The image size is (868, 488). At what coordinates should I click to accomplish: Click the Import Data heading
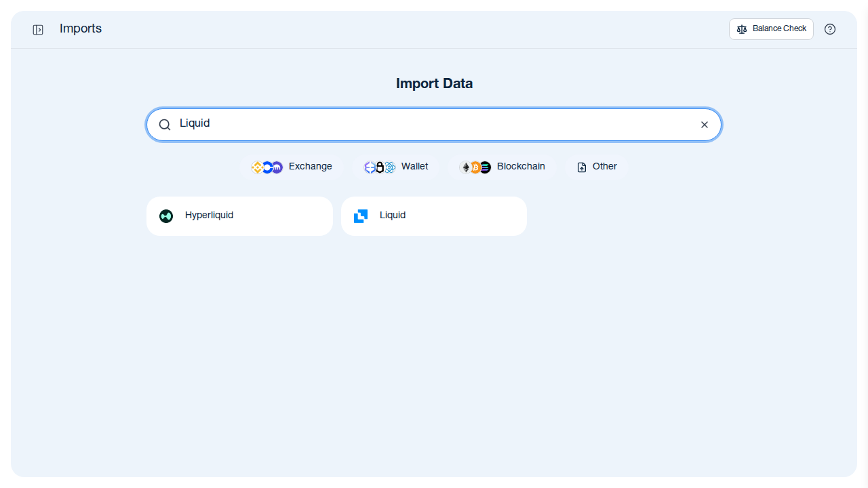coord(434,84)
